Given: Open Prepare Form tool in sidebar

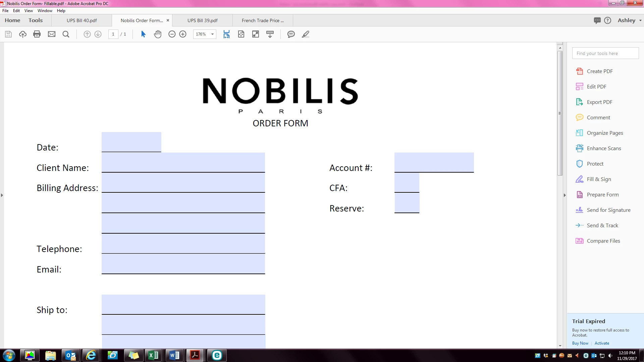Looking at the screenshot, I should 602,194.
